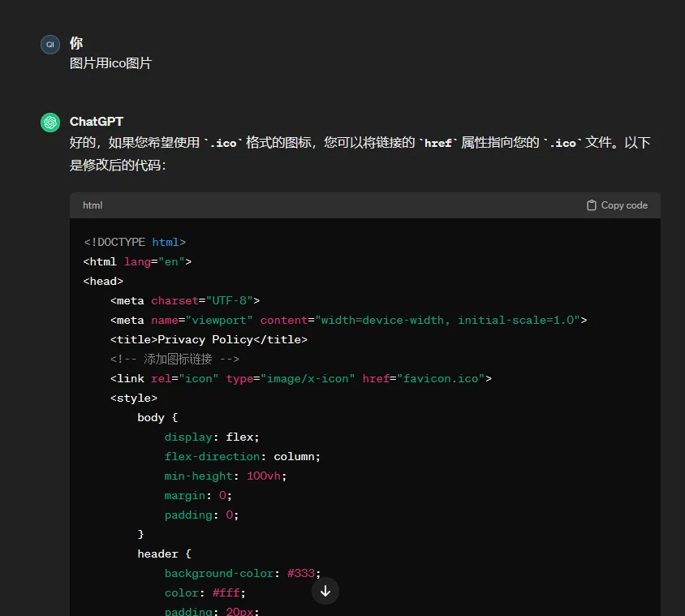This screenshot has height=616, width=685.
Task: Click the .ico code before 格式的图标
Action: point(223,143)
